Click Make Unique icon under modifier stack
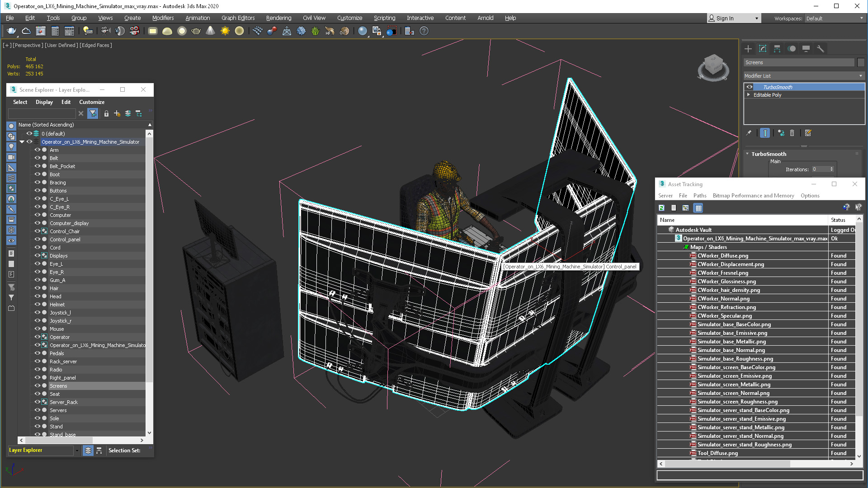The width and height of the screenshot is (868, 488). pos(781,133)
